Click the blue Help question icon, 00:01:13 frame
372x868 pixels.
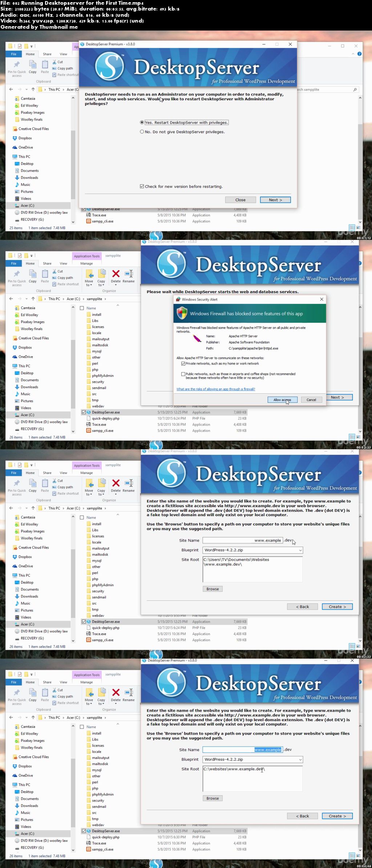click(x=359, y=54)
